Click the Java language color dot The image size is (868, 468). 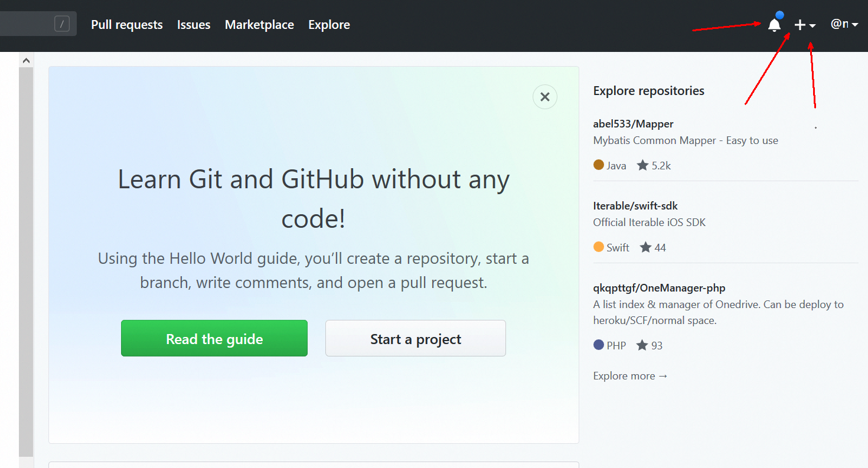(x=598, y=166)
